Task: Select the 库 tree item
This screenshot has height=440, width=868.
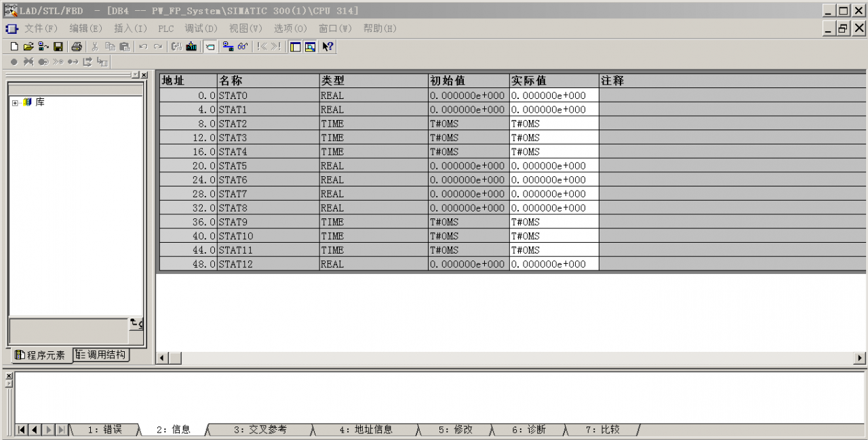Action: (x=40, y=102)
